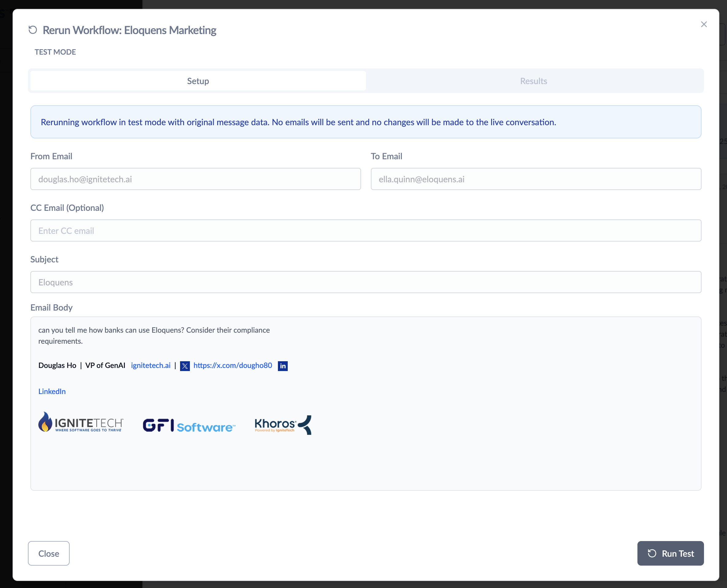
Task: Click the IgniteTech logo image
Action: (81, 422)
